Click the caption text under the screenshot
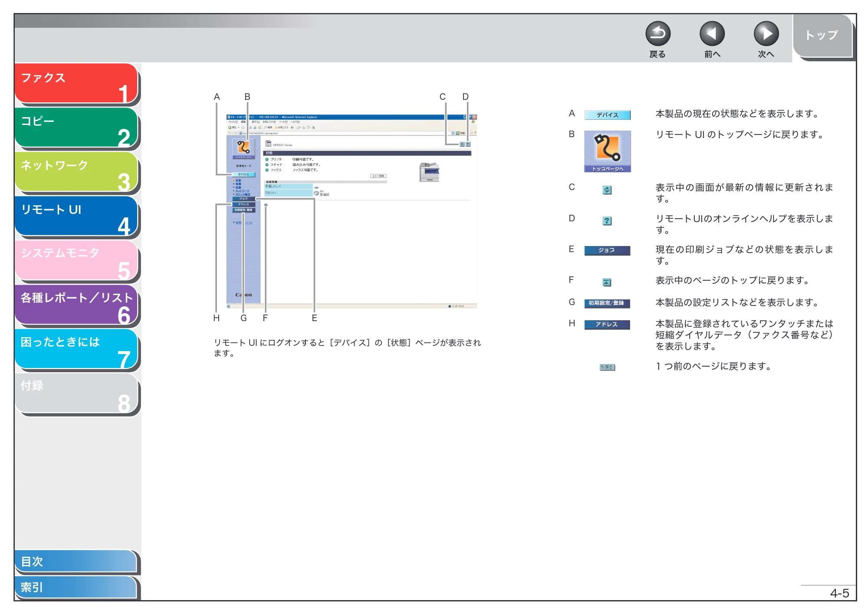 tap(347, 348)
